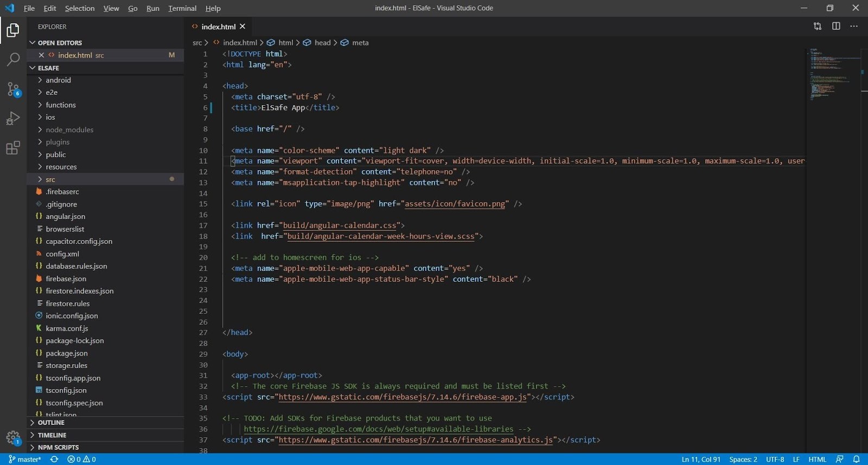Click the master branch in status bar

pos(25,459)
